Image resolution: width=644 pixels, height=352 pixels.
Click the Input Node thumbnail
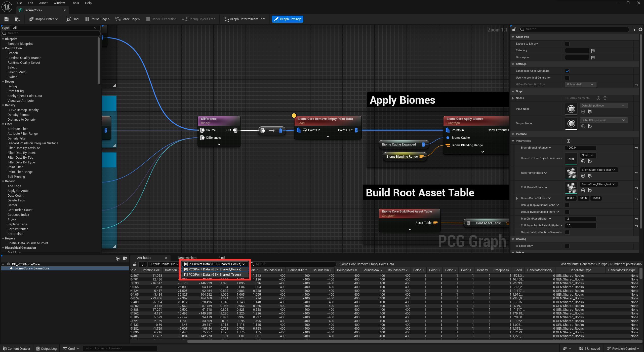click(x=571, y=109)
